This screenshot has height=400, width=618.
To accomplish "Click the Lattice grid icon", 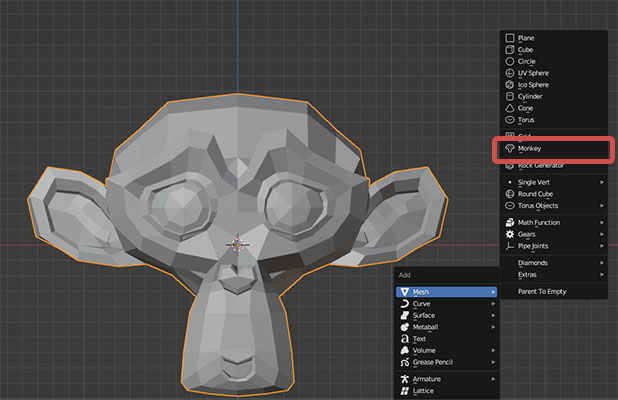I will click(404, 391).
